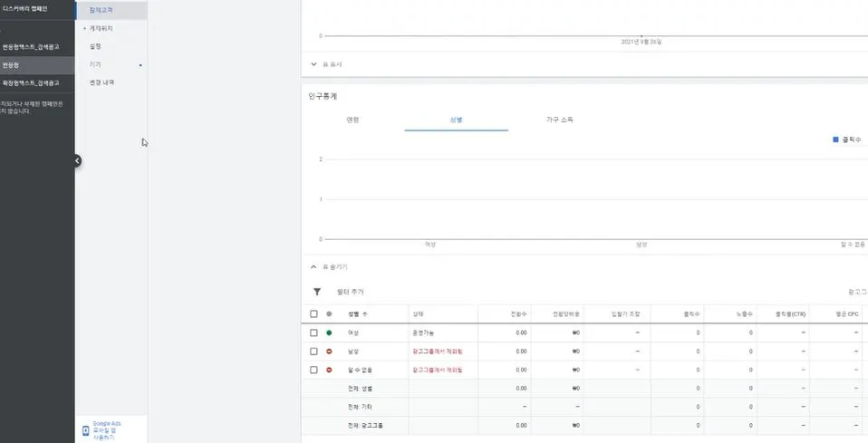The height and width of the screenshot is (443, 868).
Task: Switch to the 연령 tab
Action: point(352,120)
